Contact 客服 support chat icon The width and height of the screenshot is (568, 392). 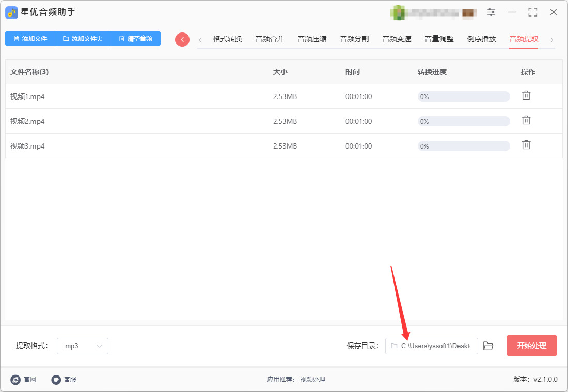point(56,379)
